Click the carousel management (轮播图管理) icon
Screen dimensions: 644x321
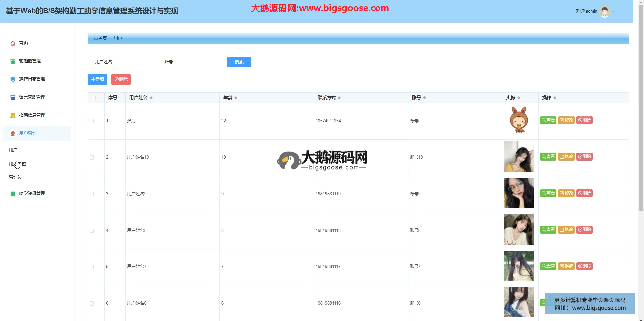[x=13, y=61]
